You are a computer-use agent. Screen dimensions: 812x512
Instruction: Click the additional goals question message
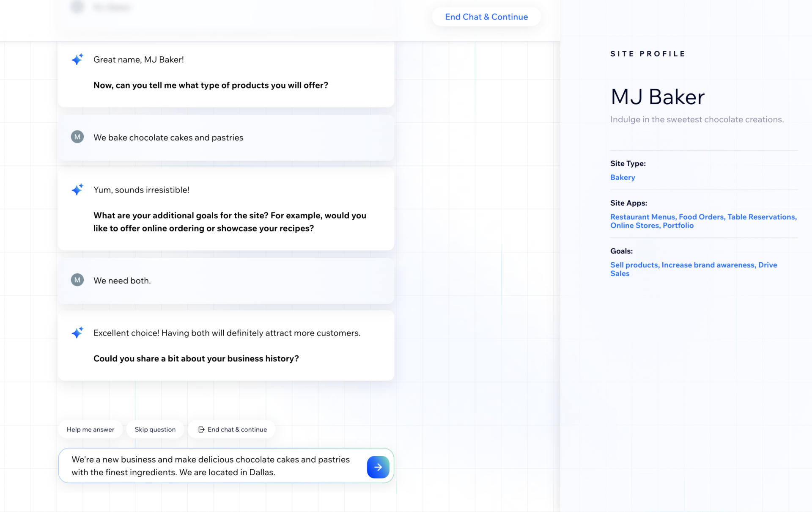(x=230, y=222)
